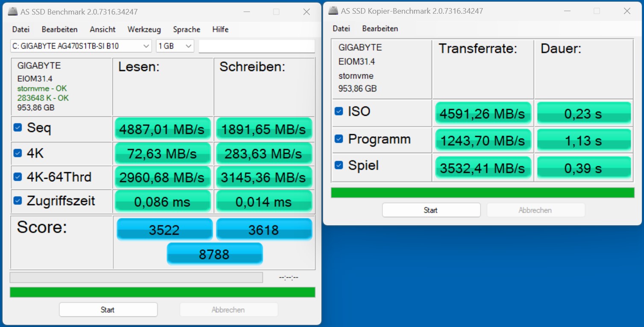Open Datei menu in Kopier-Benchmark window
Image resolution: width=644 pixels, height=327 pixels.
point(341,29)
